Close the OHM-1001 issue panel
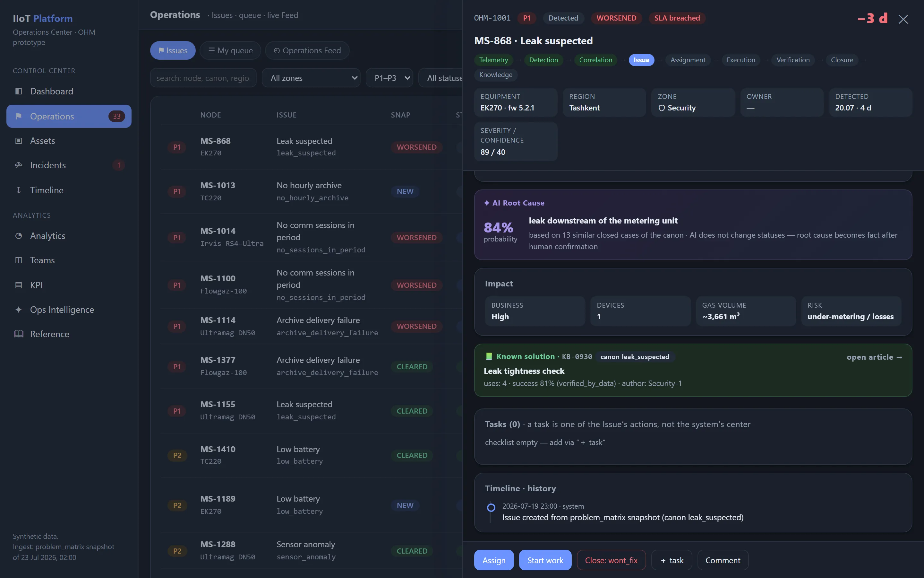924x578 pixels. coord(903,19)
